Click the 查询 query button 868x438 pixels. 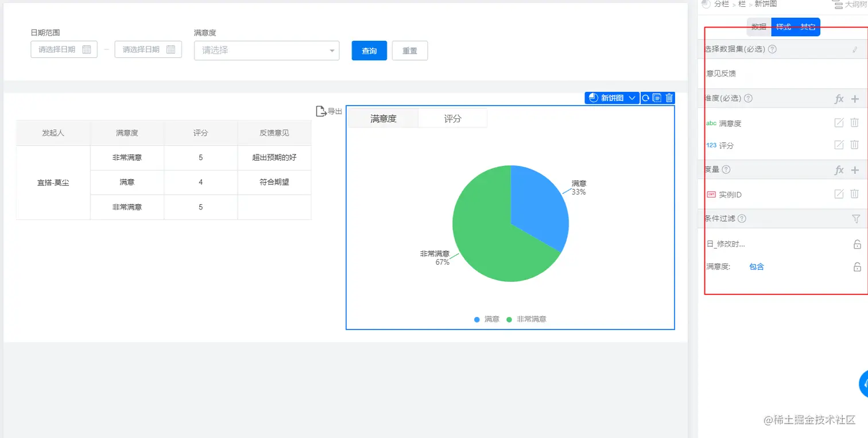[369, 51]
